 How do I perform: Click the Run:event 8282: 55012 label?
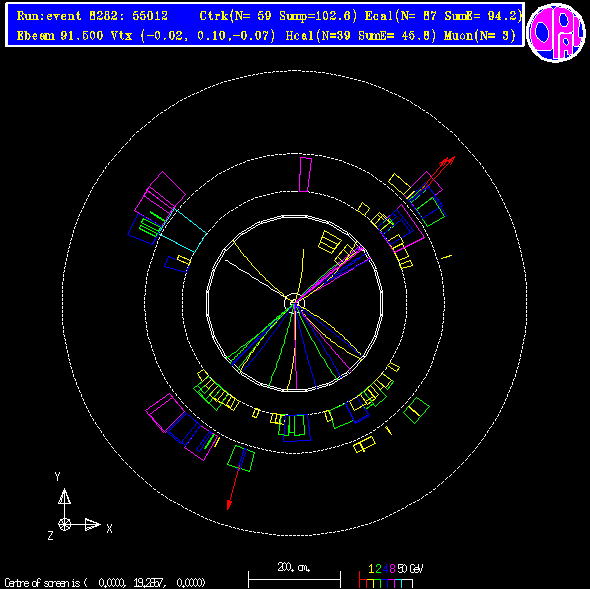[x=92, y=16]
